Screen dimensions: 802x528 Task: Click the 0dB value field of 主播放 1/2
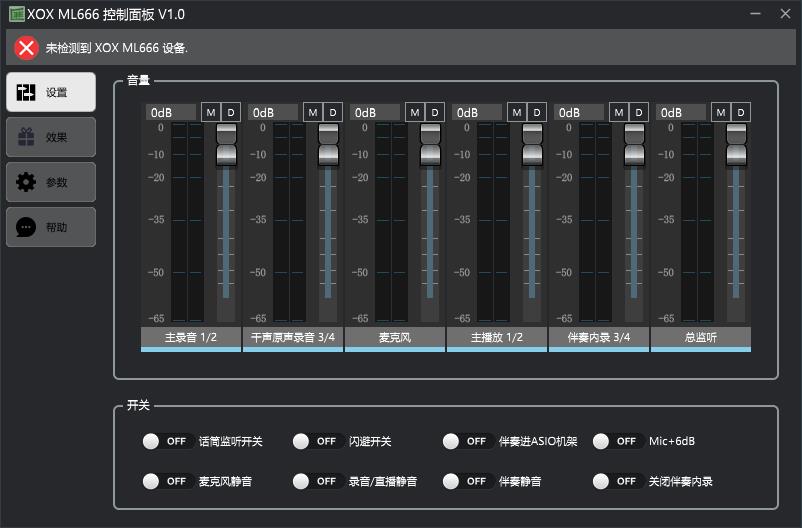[477, 113]
